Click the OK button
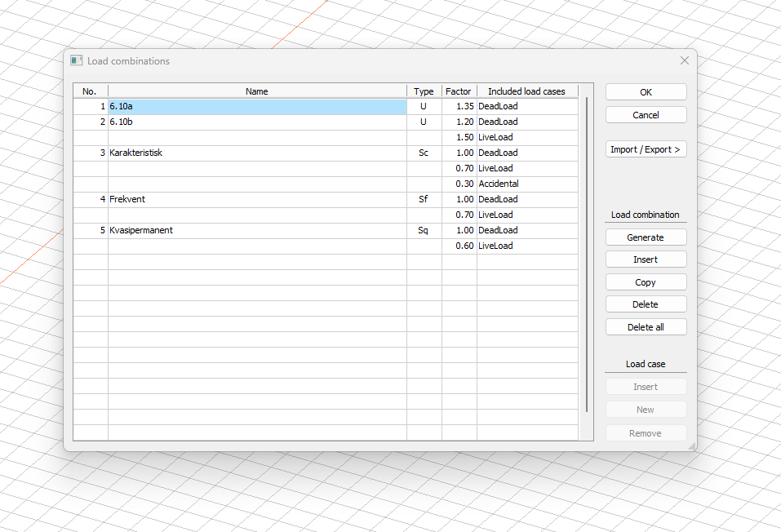781x532 pixels. click(646, 92)
